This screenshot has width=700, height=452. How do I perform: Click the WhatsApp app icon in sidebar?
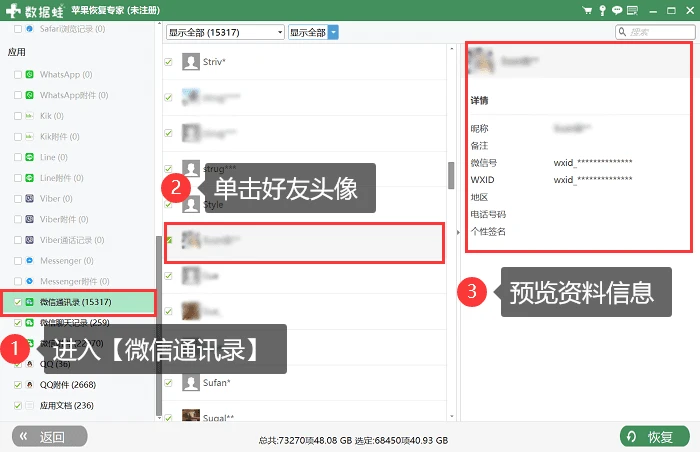29,75
